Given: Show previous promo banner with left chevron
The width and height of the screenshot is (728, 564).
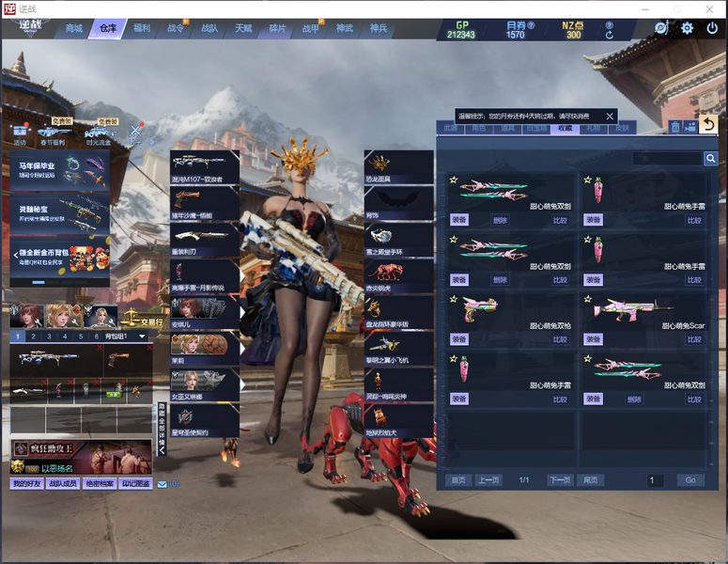Looking at the screenshot, I should point(16,255).
